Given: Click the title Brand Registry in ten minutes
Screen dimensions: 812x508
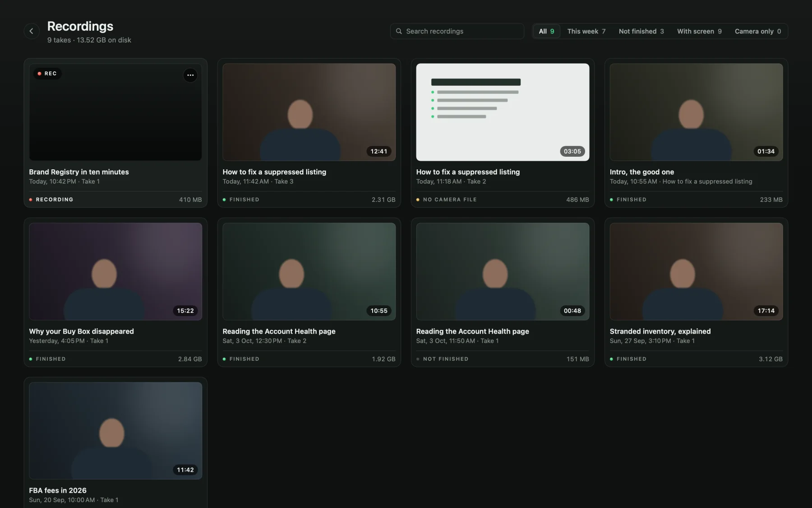Looking at the screenshot, I should click(79, 172).
